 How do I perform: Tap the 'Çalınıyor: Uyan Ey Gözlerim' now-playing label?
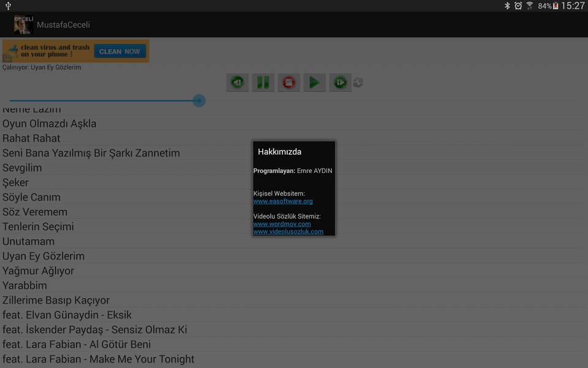(x=42, y=67)
